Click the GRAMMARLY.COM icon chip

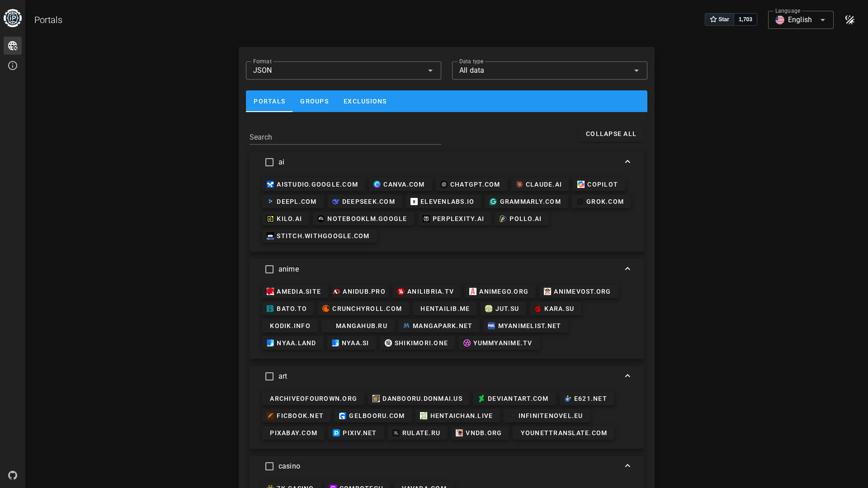pos(527,202)
